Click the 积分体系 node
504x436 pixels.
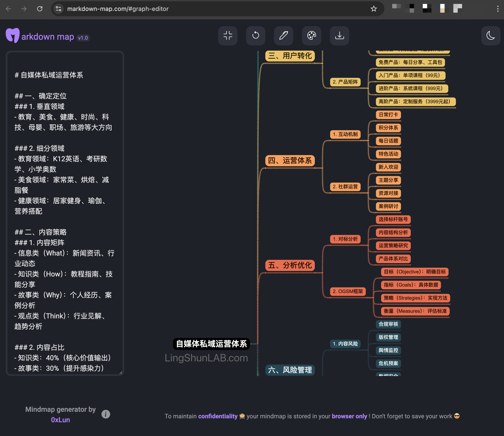click(x=388, y=128)
